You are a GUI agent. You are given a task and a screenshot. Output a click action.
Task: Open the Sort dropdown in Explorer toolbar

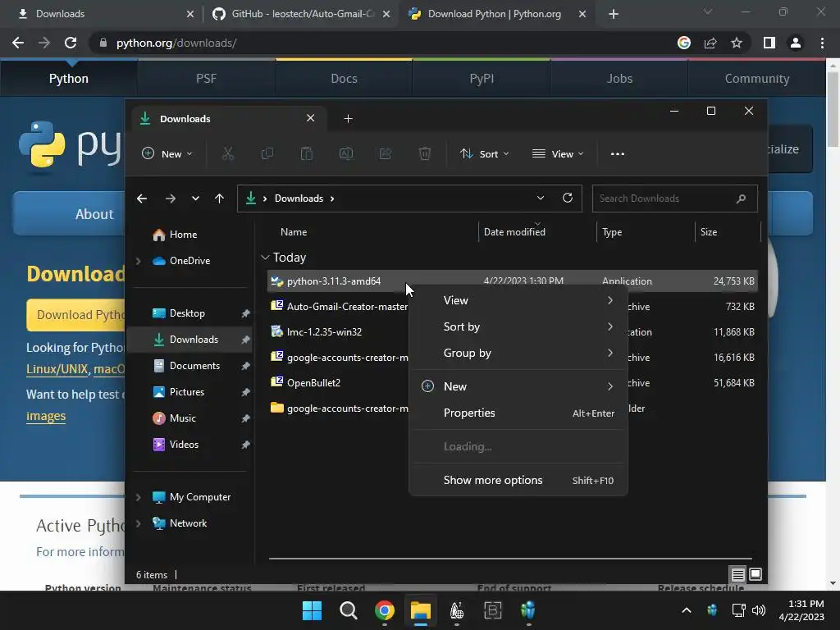[x=484, y=153]
